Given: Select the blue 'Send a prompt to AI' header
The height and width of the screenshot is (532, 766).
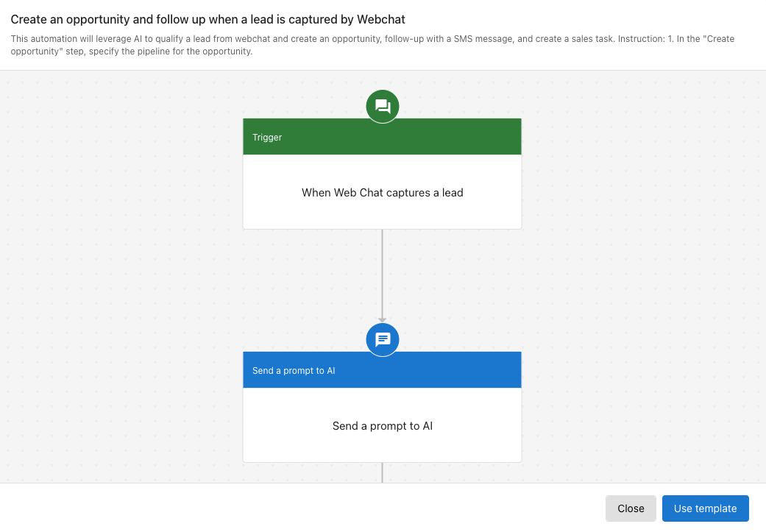Looking at the screenshot, I should (382, 370).
